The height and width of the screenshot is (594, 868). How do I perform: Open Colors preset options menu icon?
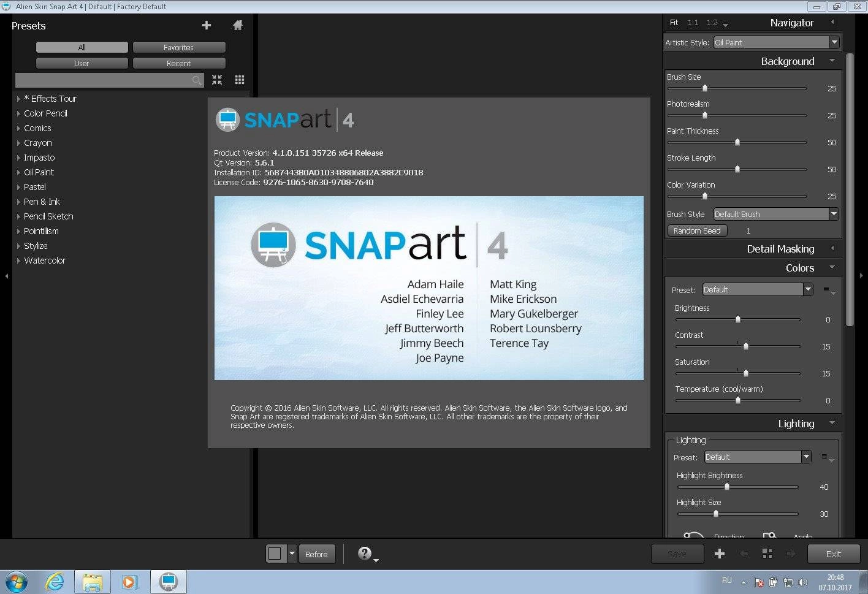point(829,291)
